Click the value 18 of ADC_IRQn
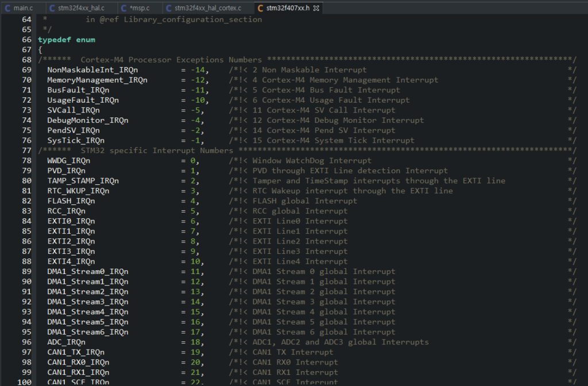This screenshot has width=588, height=386. (x=195, y=342)
